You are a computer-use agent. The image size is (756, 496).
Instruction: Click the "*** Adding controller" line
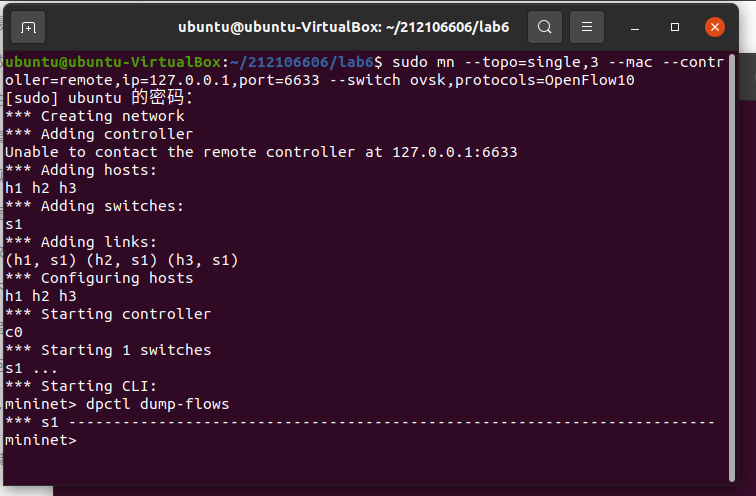point(99,134)
